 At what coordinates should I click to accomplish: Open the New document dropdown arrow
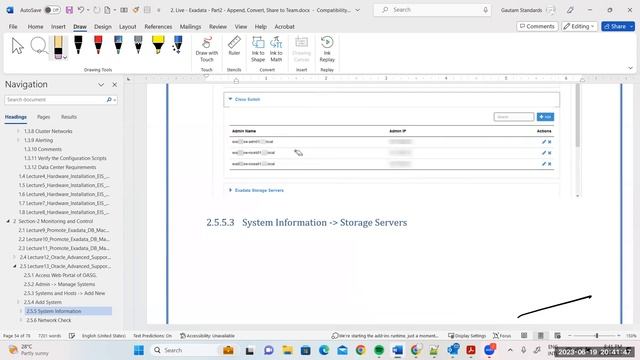coord(115,10)
